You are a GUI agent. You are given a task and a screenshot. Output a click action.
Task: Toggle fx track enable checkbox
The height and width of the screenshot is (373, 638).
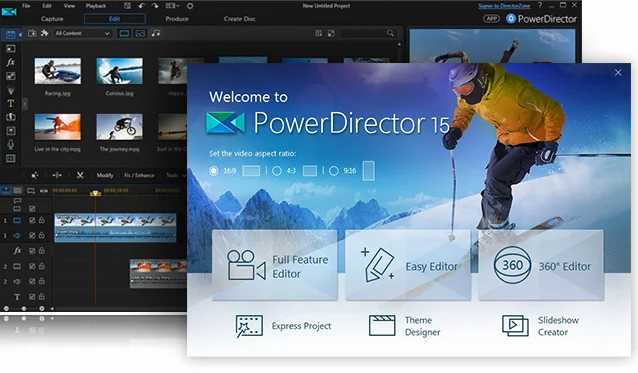coord(32,251)
